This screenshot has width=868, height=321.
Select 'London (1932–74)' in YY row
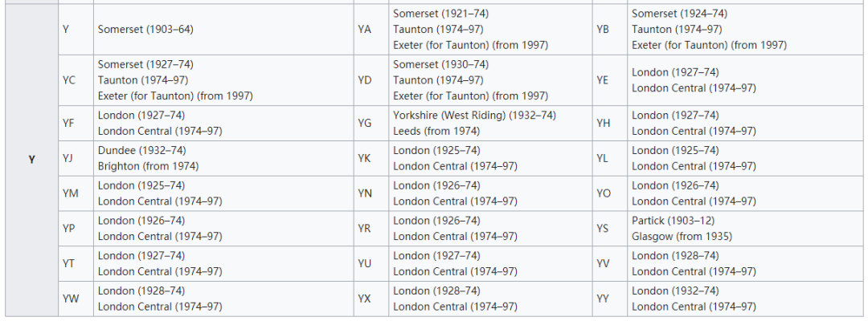coord(675,291)
